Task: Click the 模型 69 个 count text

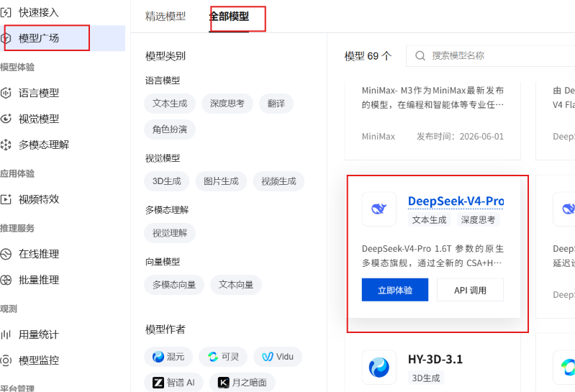Action: [368, 56]
